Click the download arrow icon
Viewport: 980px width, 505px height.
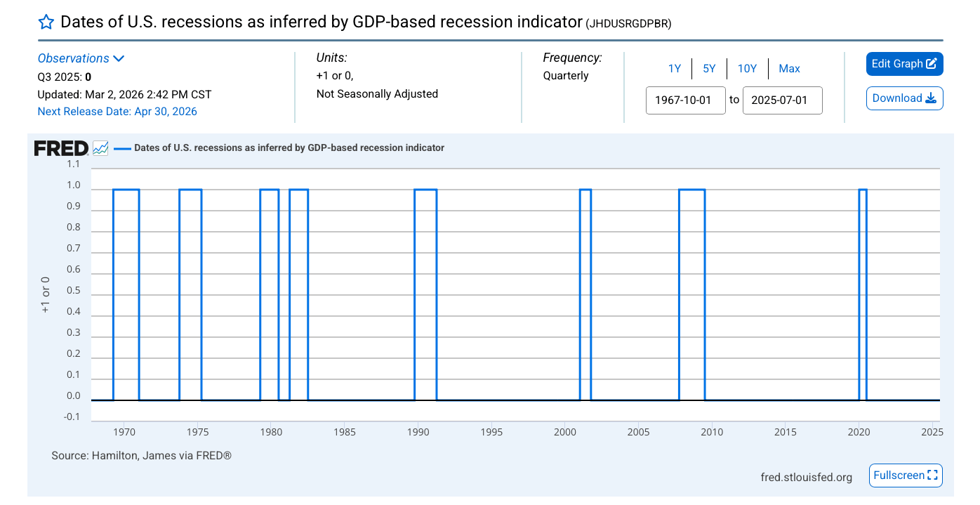[931, 98]
